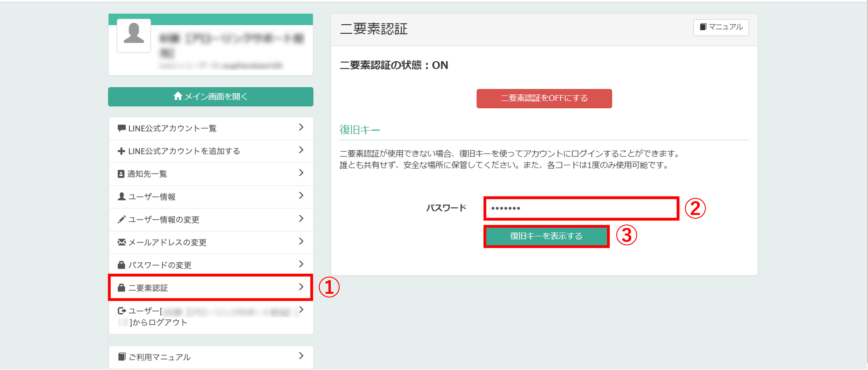
Task: Click the envelope icon for メールアドレスの変更
Action: [121, 242]
